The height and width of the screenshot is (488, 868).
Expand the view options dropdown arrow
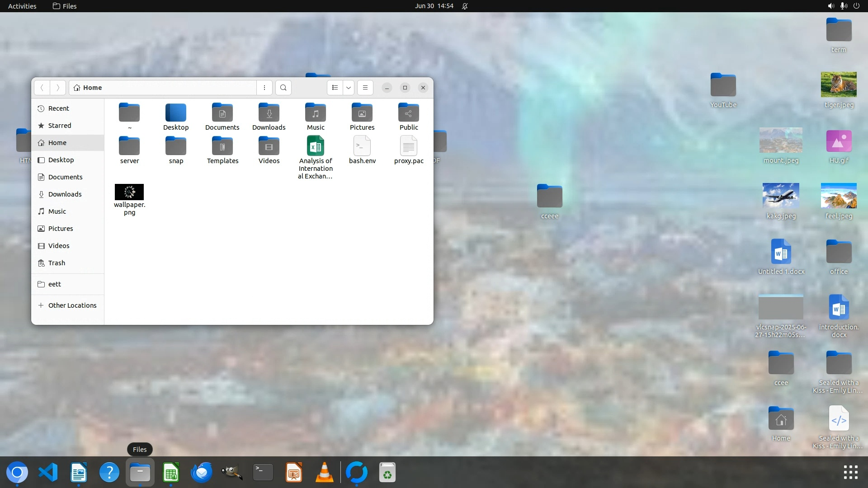pyautogui.click(x=349, y=88)
